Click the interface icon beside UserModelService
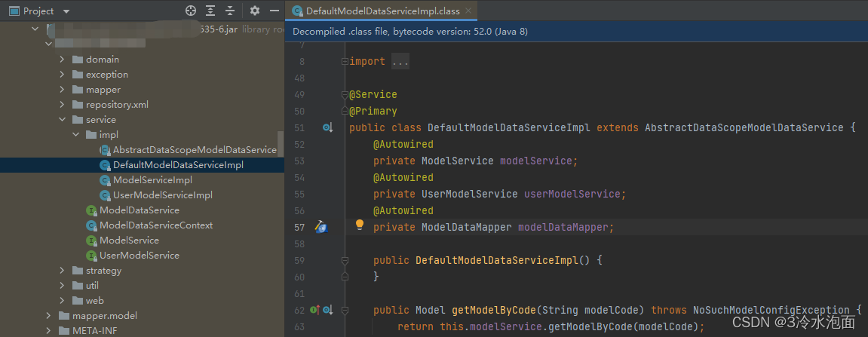The height and width of the screenshot is (337, 868). (91, 255)
